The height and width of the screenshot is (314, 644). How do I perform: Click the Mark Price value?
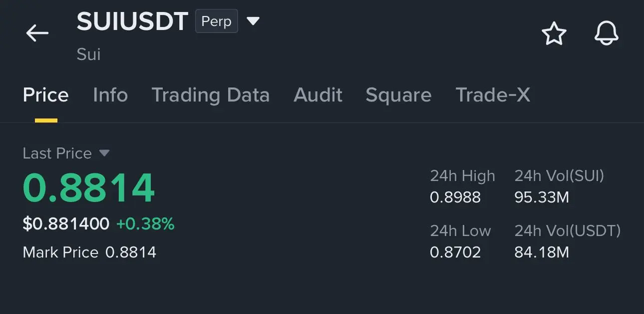tap(131, 252)
